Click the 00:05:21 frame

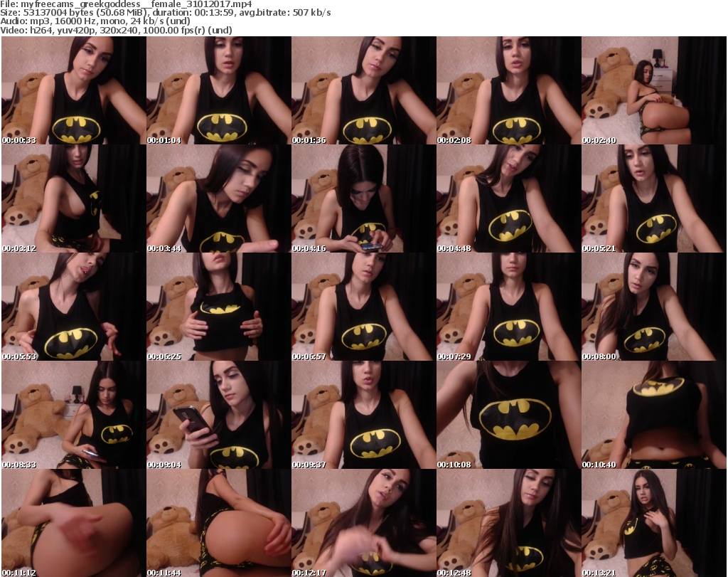[654, 198]
